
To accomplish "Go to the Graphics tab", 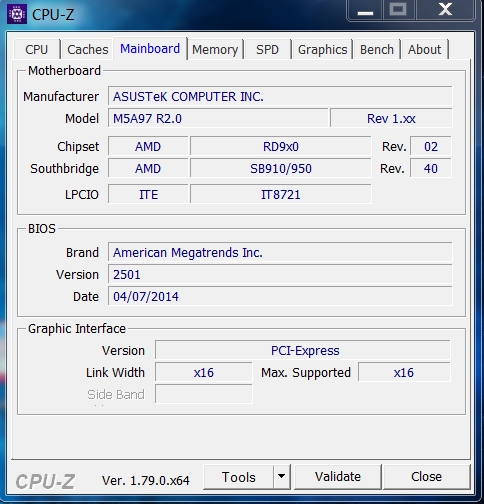I will click(322, 50).
